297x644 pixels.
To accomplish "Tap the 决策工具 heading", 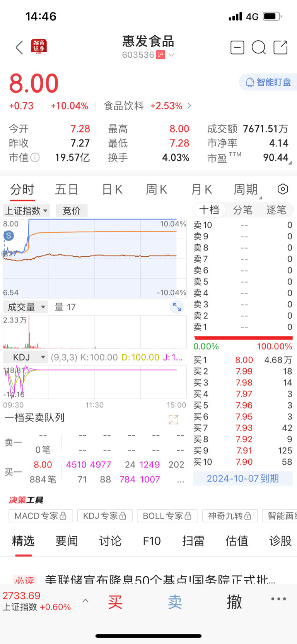I will pos(26,500).
